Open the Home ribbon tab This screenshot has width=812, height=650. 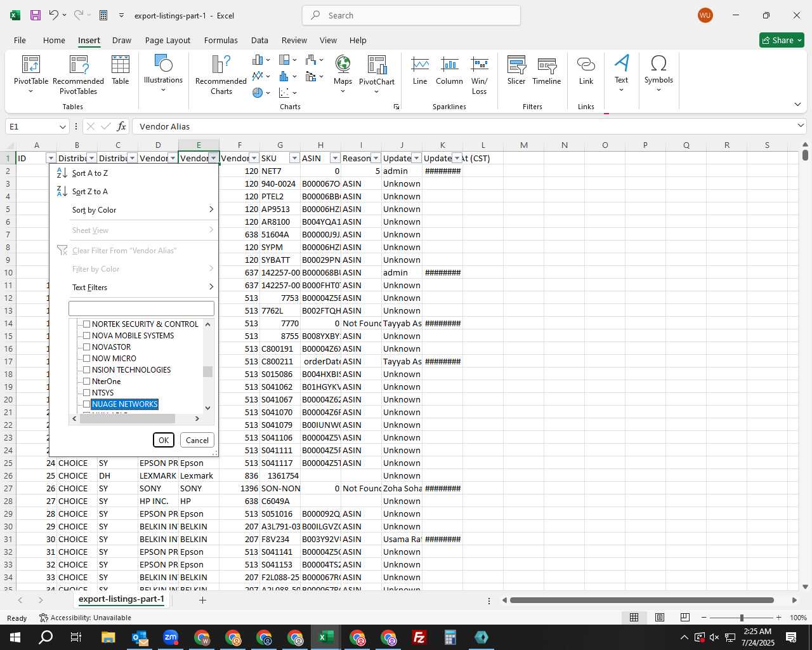[54, 40]
